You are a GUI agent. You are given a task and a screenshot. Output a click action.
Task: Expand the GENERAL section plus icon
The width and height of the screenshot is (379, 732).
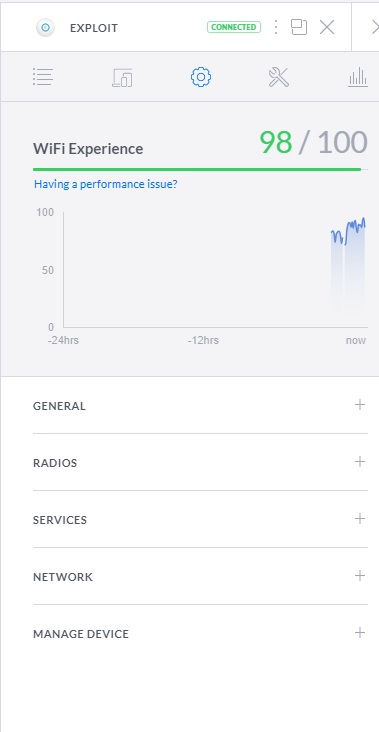click(x=359, y=404)
